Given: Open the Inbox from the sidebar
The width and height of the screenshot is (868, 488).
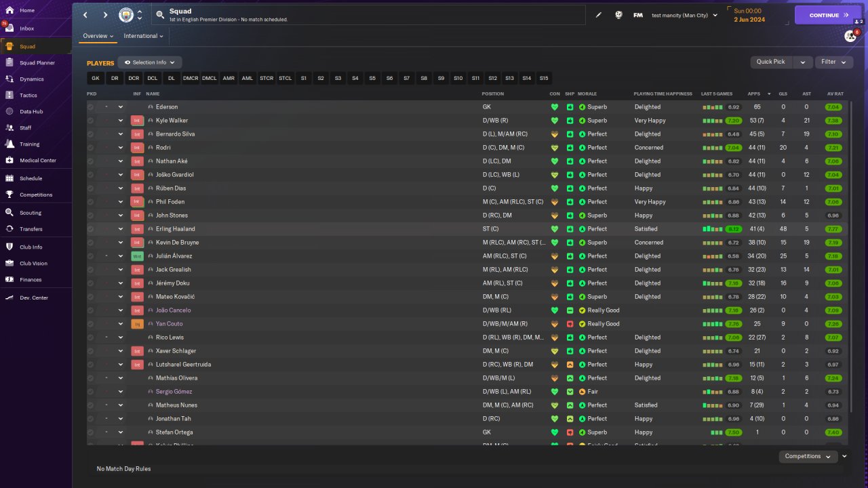Looking at the screenshot, I should click(27, 28).
